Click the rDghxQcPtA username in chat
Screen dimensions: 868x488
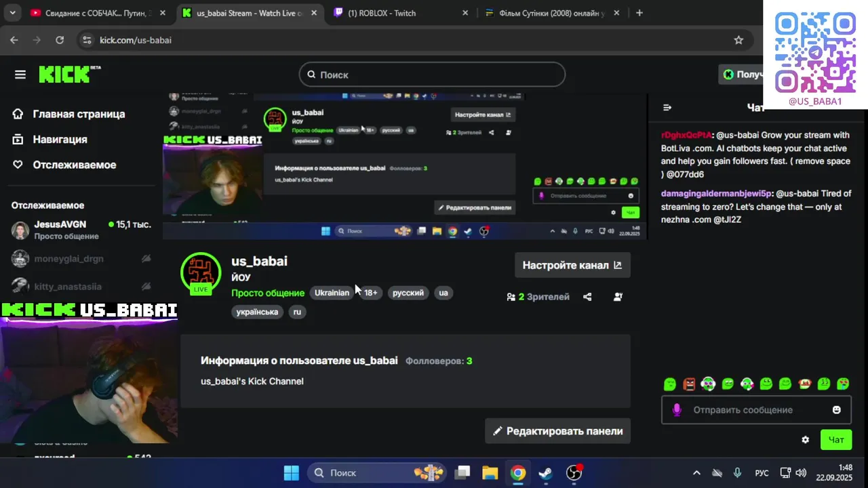pos(686,135)
